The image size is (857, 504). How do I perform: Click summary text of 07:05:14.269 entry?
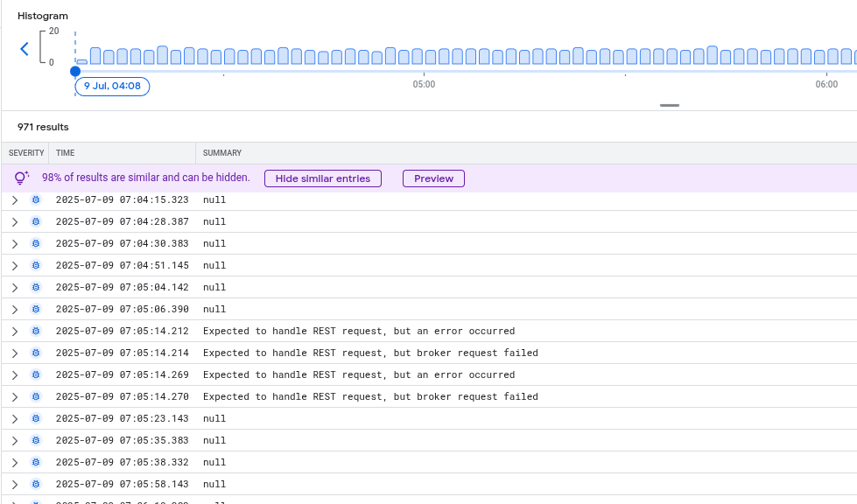[359, 374]
